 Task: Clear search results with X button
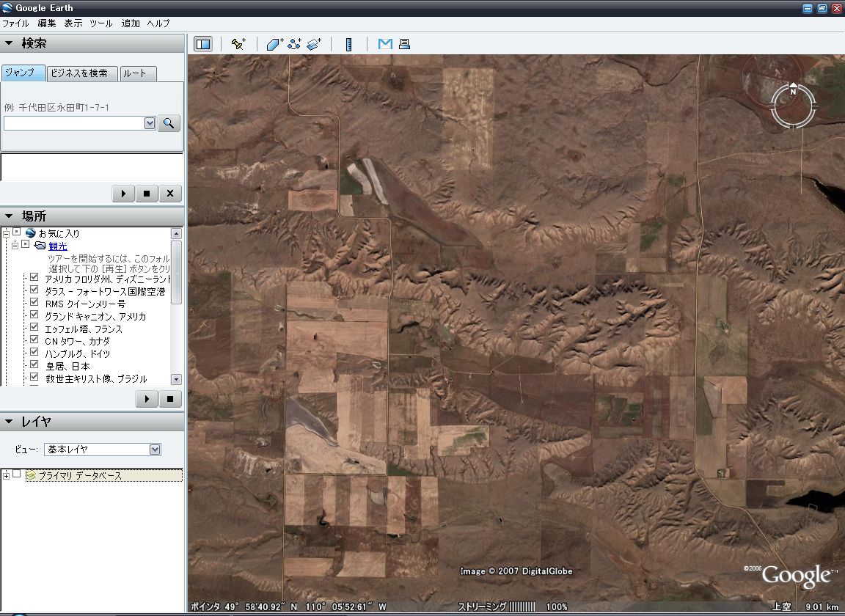170,194
